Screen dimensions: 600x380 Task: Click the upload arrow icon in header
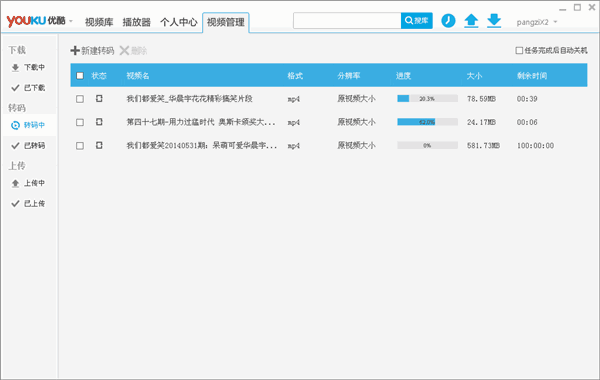point(471,21)
